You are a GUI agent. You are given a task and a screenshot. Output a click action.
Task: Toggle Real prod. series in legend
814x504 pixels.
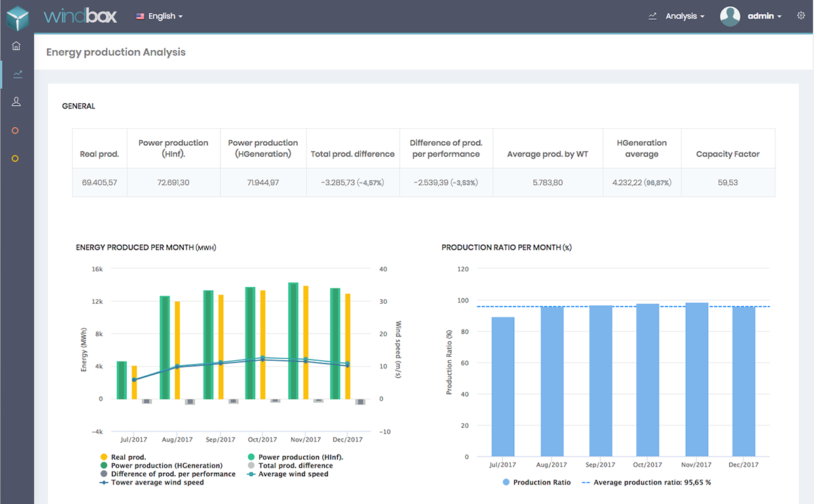[x=128, y=457]
